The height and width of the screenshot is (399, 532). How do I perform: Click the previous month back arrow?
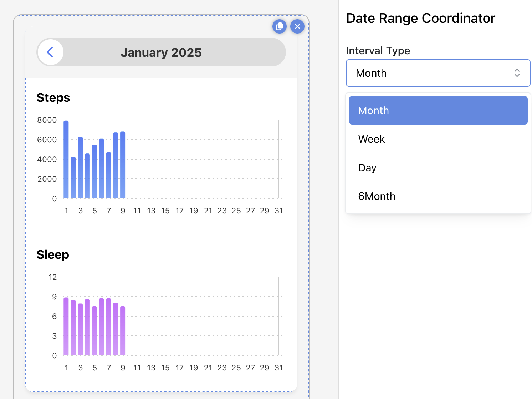tap(50, 52)
